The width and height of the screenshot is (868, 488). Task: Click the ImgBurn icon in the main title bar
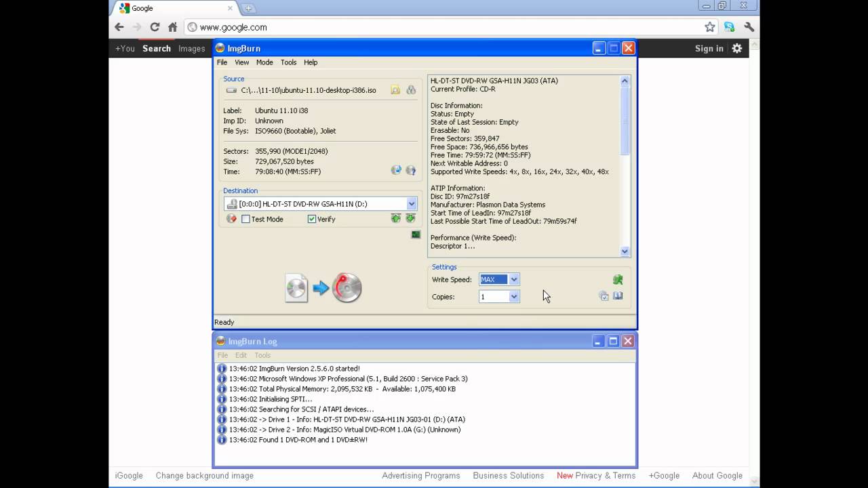[220, 48]
